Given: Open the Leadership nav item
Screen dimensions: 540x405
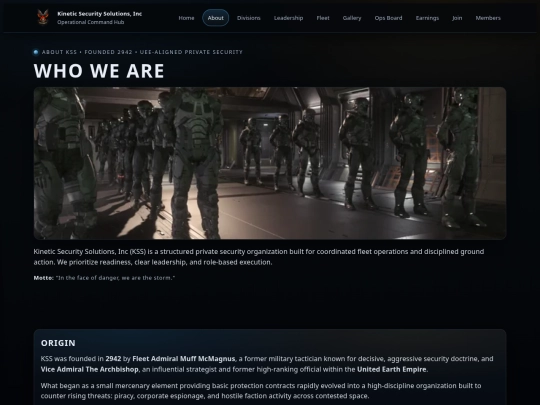Looking at the screenshot, I should [x=289, y=18].
